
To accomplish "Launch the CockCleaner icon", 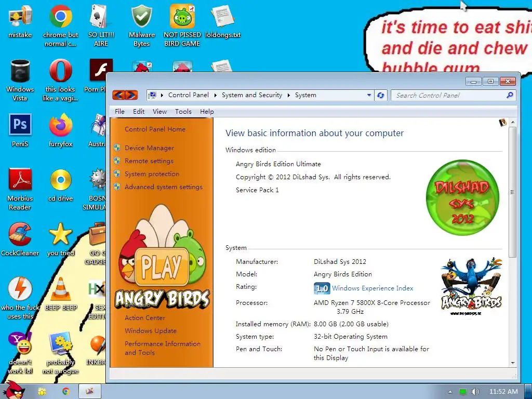I will click(20, 239).
